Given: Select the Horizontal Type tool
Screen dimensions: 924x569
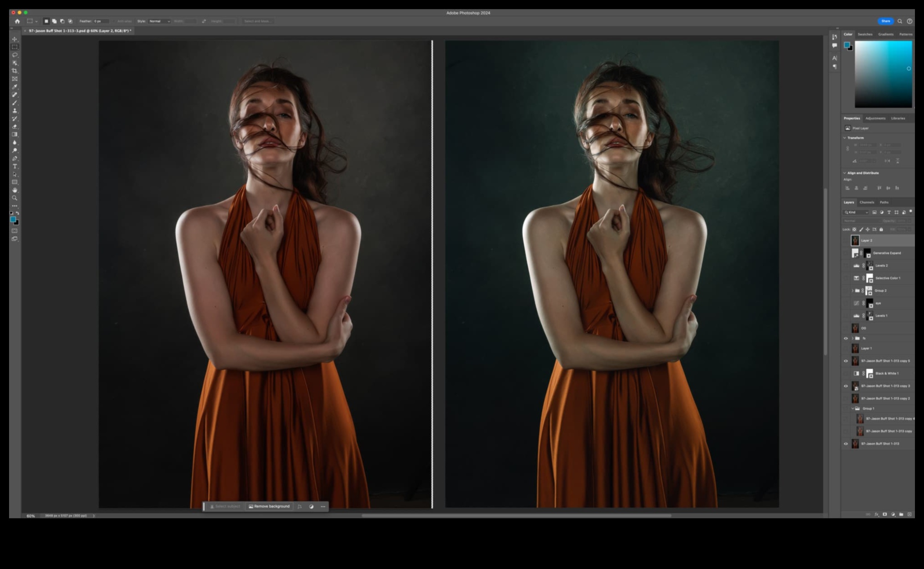Looking at the screenshot, I should [x=14, y=166].
